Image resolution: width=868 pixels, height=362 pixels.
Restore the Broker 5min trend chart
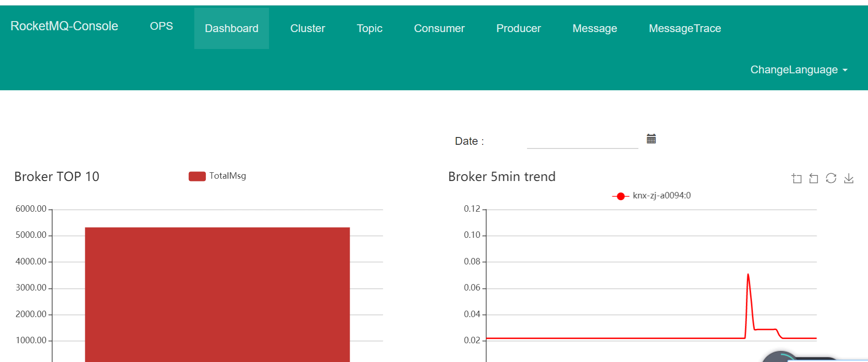click(831, 178)
